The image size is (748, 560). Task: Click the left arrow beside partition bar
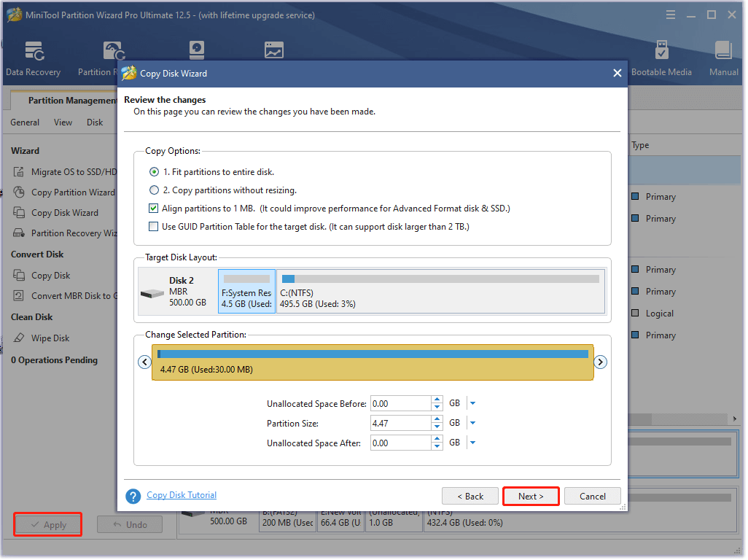click(144, 362)
